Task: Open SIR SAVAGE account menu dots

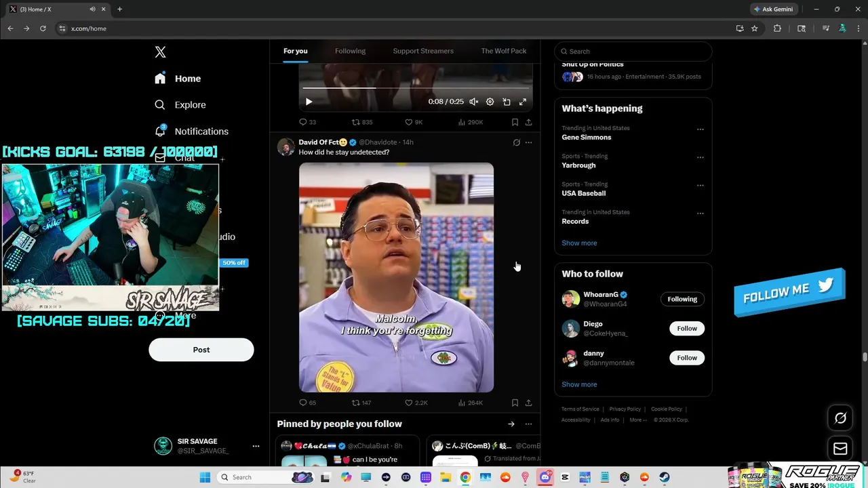Action: coord(256,446)
